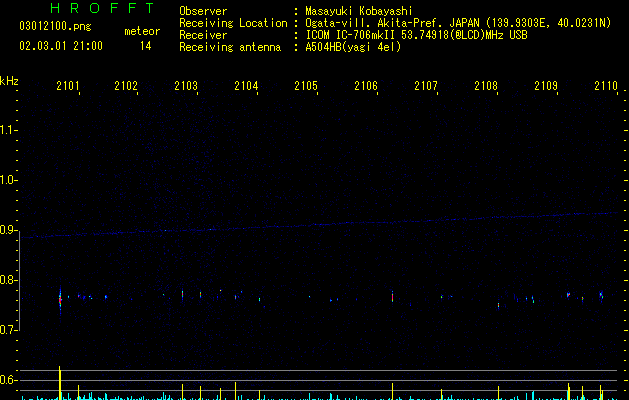Select the filename 03012100.png

pyautogui.click(x=55, y=26)
